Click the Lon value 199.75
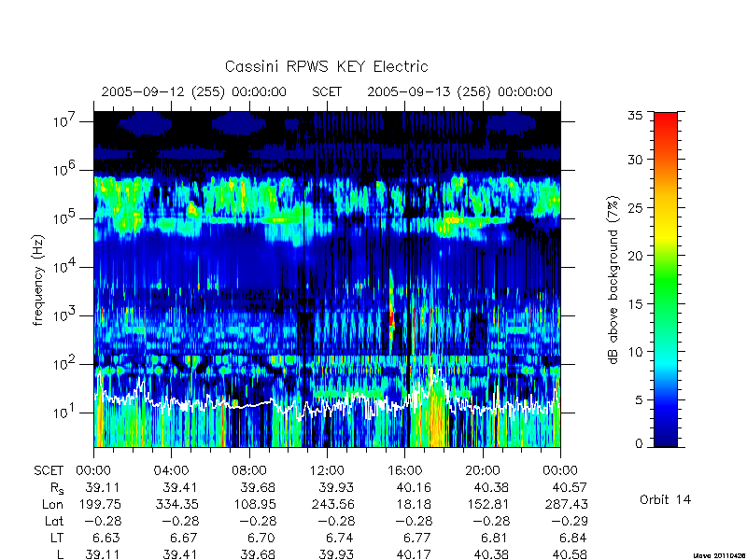747x560 pixels. point(100,504)
